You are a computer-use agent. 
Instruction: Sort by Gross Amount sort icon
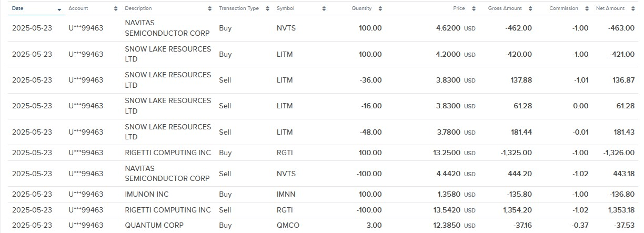530,8
